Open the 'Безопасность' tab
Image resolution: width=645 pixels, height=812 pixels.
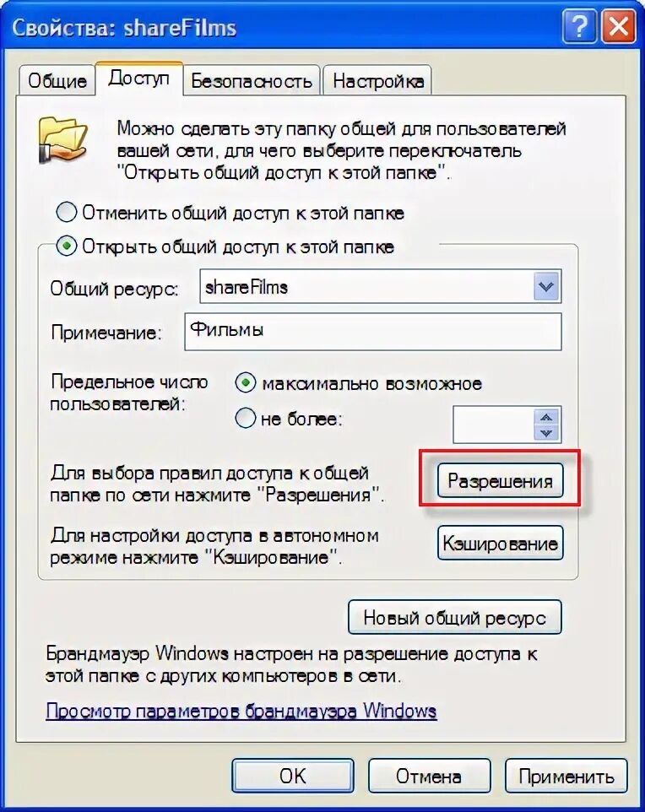[x=252, y=81]
